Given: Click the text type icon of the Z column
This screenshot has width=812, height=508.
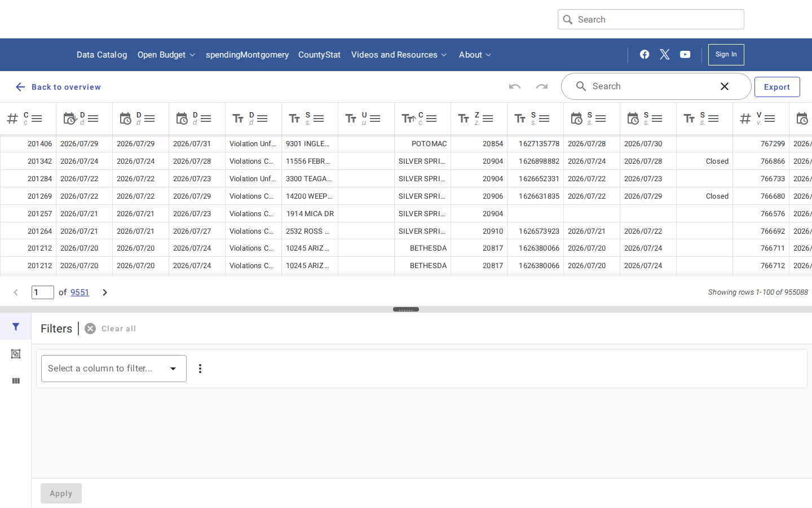Looking at the screenshot, I should (464, 119).
